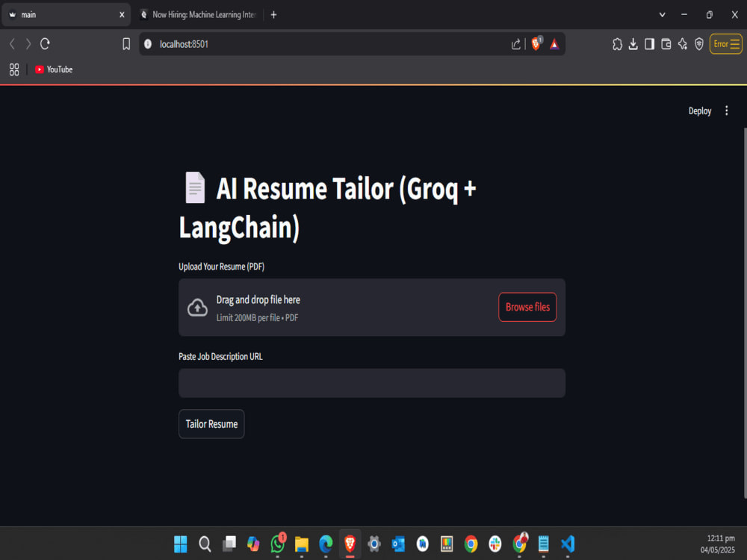The height and width of the screenshot is (560, 747).
Task: Click the Streamlit Deploy button
Action: (699, 111)
